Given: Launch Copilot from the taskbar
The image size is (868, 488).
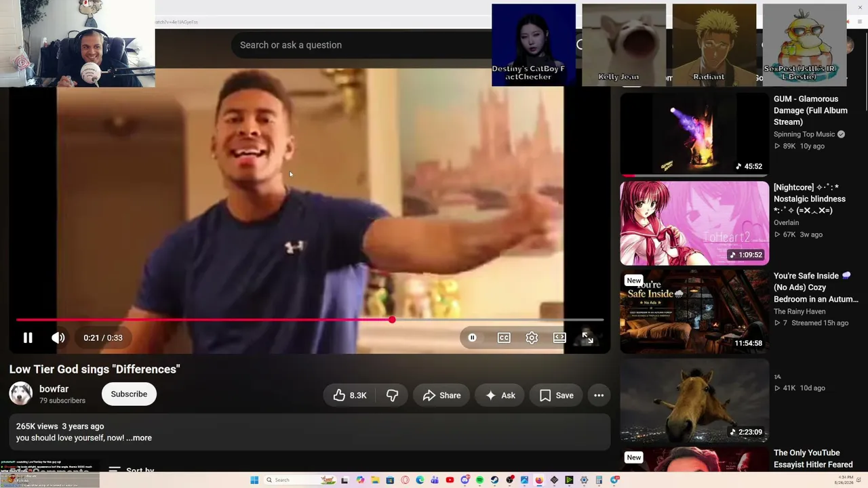Looking at the screenshot, I should pos(360,480).
